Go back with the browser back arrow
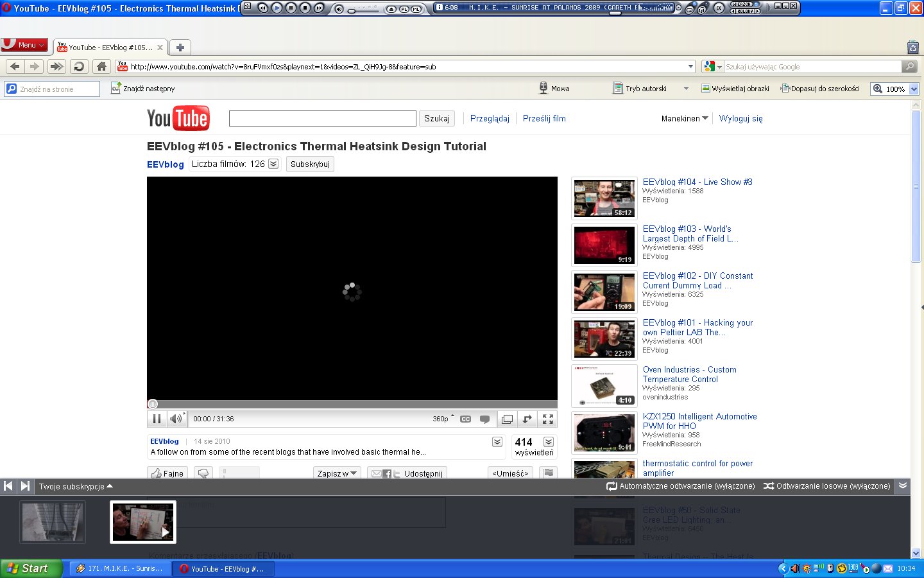 pos(15,66)
